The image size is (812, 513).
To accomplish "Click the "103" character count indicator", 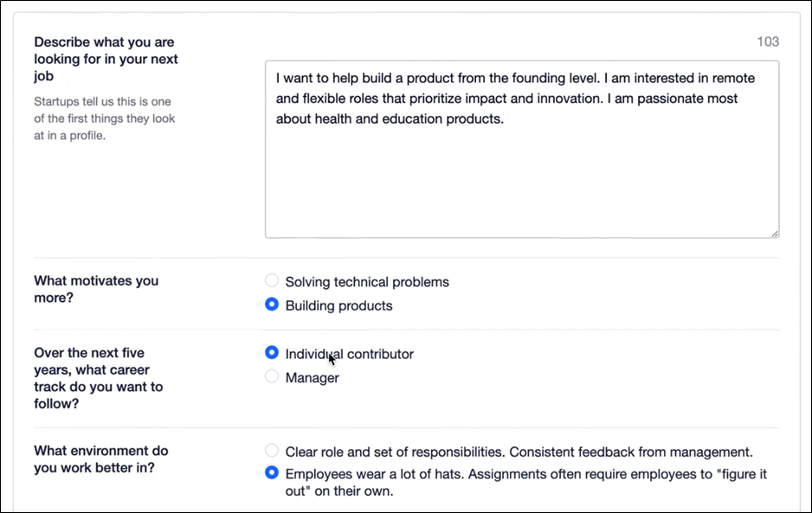I will click(768, 42).
